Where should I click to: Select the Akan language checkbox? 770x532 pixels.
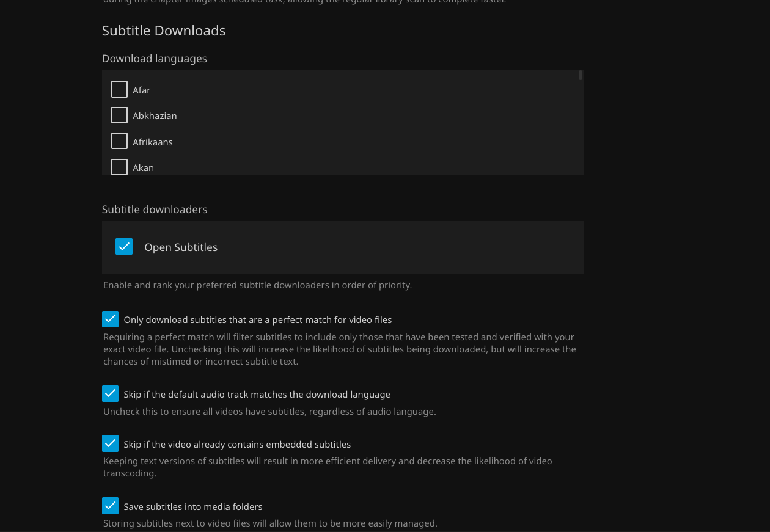click(119, 167)
